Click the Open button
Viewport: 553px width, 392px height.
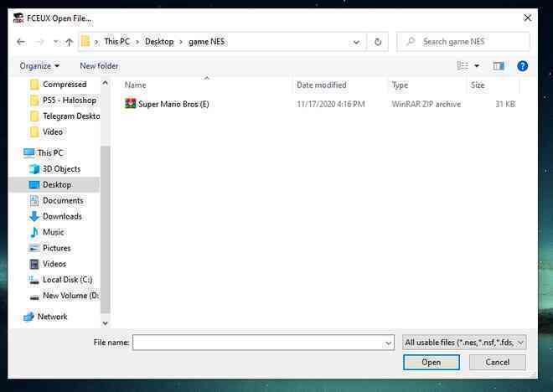click(x=431, y=363)
